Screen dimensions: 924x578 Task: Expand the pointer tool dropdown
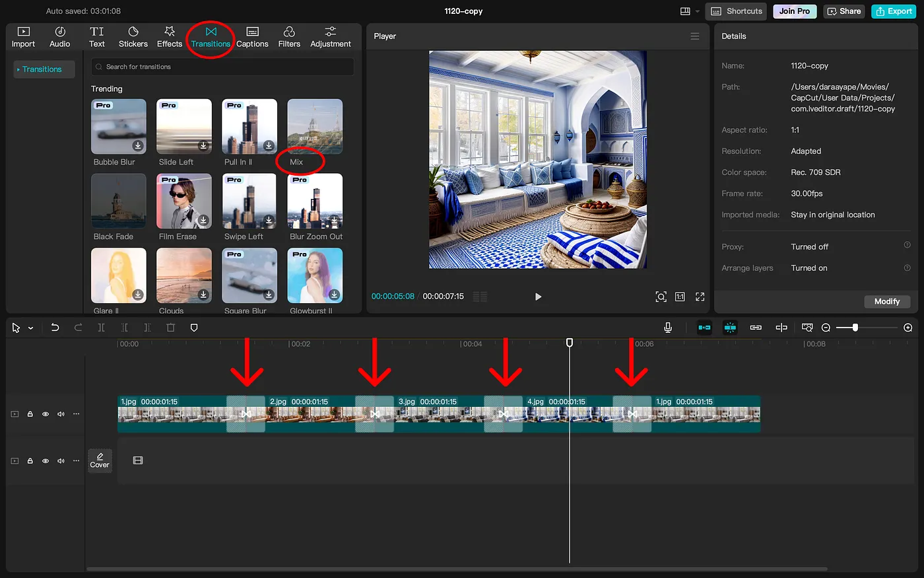30,328
